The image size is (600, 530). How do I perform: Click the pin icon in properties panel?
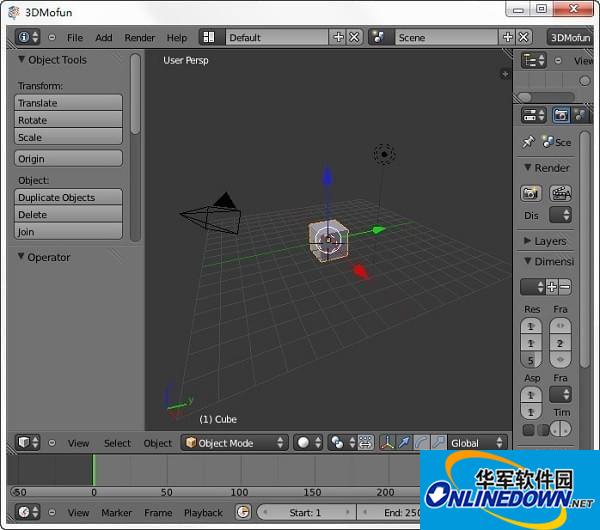(x=528, y=142)
